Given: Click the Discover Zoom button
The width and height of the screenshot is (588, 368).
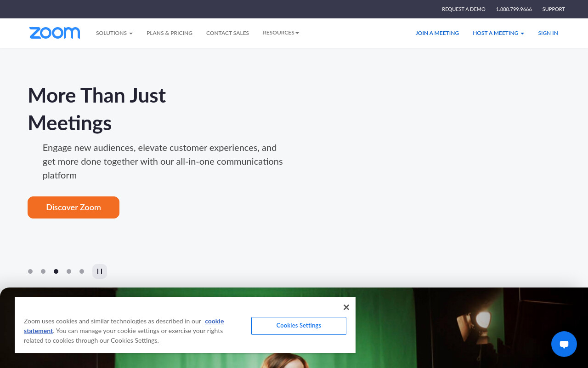Looking at the screenshot, I should [73, 207].
